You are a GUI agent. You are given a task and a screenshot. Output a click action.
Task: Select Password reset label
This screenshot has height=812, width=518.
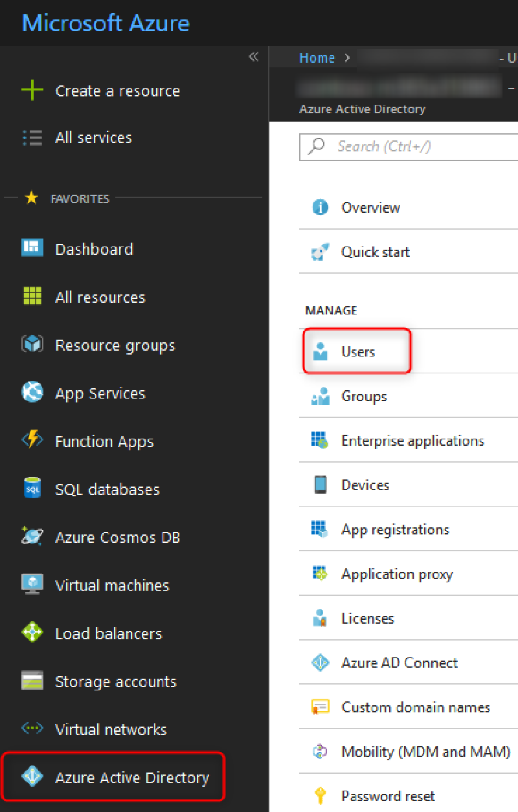coord(388,796)
